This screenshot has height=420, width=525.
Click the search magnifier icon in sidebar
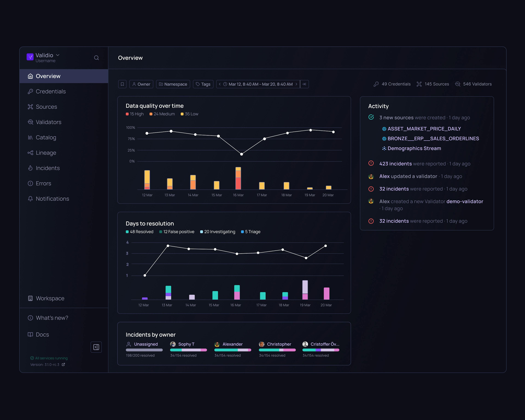pos(96,58)
